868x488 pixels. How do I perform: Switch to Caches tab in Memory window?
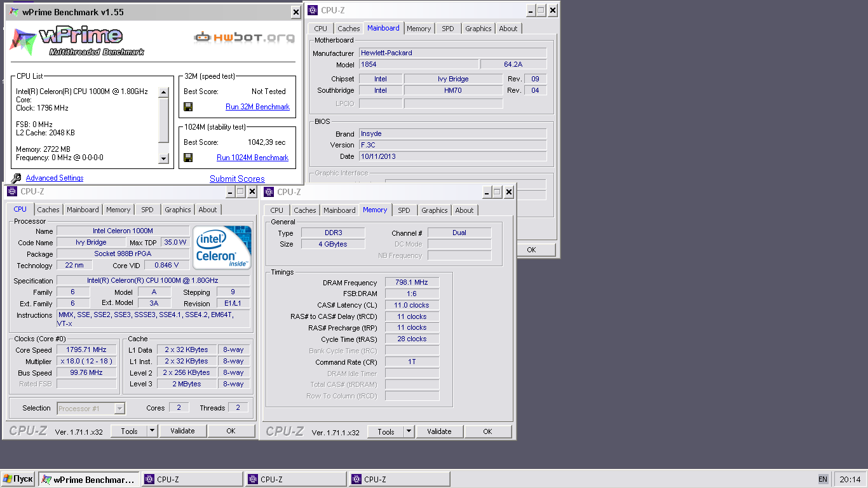[305, 210]
